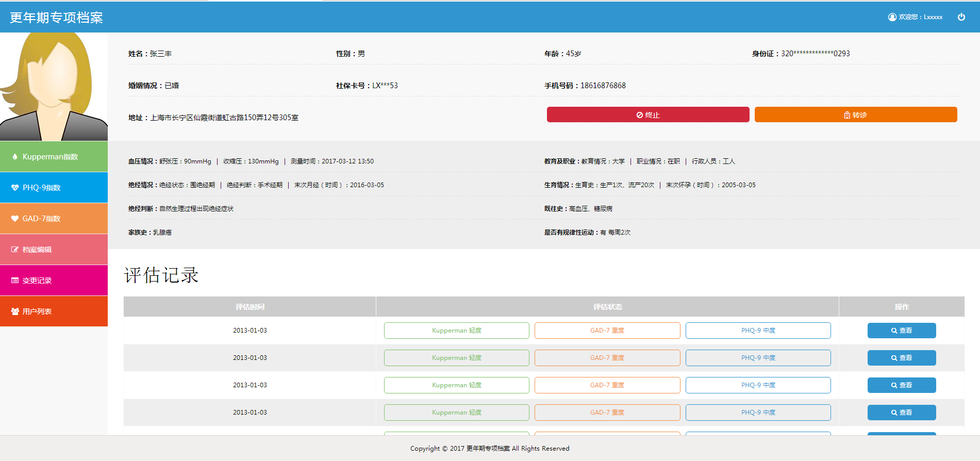Screen dimensions: 980x461
Task: Click the 评估时间 column header
Action: [x=250, y=307]
